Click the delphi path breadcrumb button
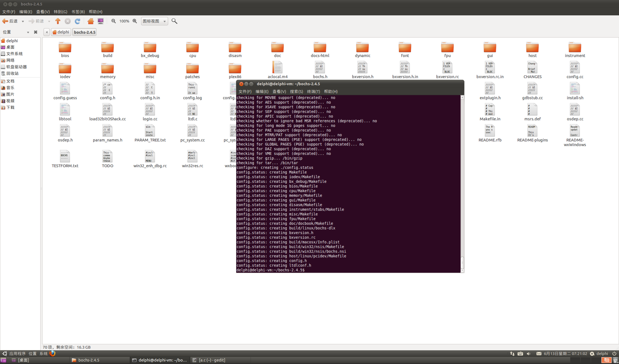The height and width of the screenshot is (364, 619). coord(61,32)
